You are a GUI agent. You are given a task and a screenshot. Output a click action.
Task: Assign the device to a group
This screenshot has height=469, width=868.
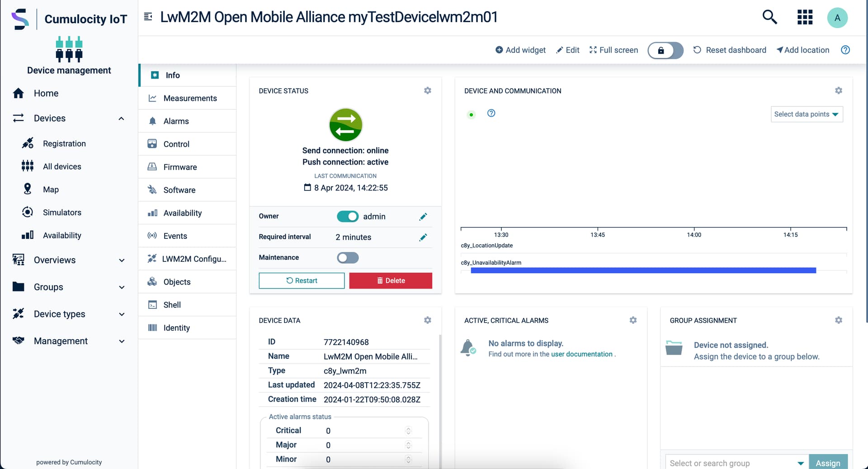[x=828, y=463]
